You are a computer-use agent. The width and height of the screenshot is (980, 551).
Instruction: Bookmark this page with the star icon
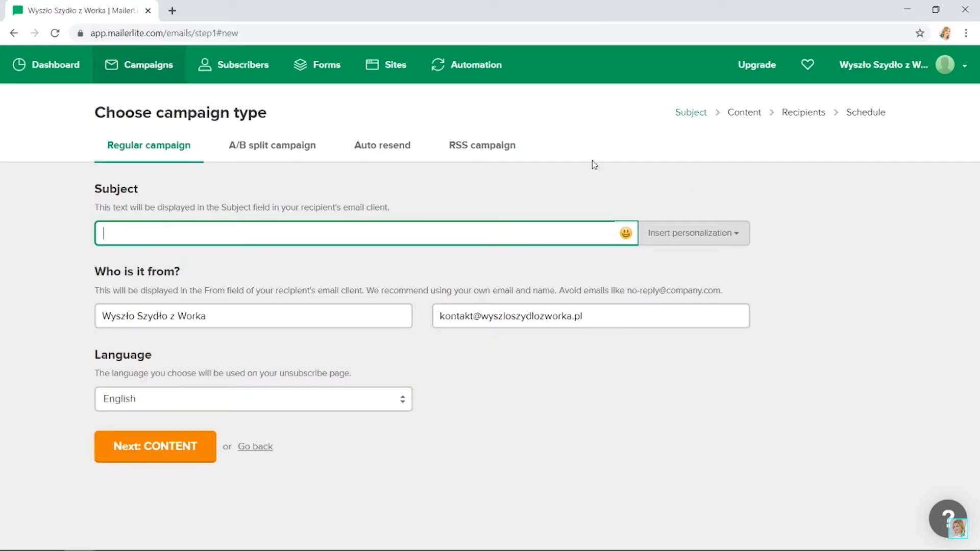(x=920, y=33)
